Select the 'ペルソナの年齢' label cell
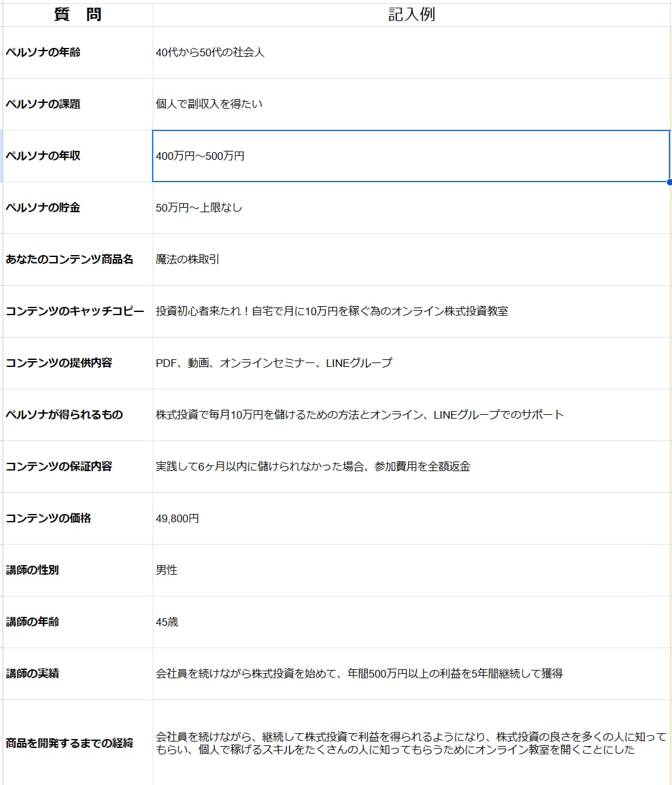Viewport: 672px width, 785px height. [x=78, y=52]
